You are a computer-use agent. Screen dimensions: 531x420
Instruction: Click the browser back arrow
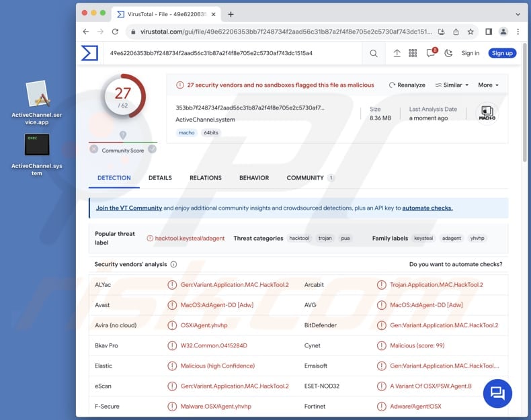(x=85, y=32)
